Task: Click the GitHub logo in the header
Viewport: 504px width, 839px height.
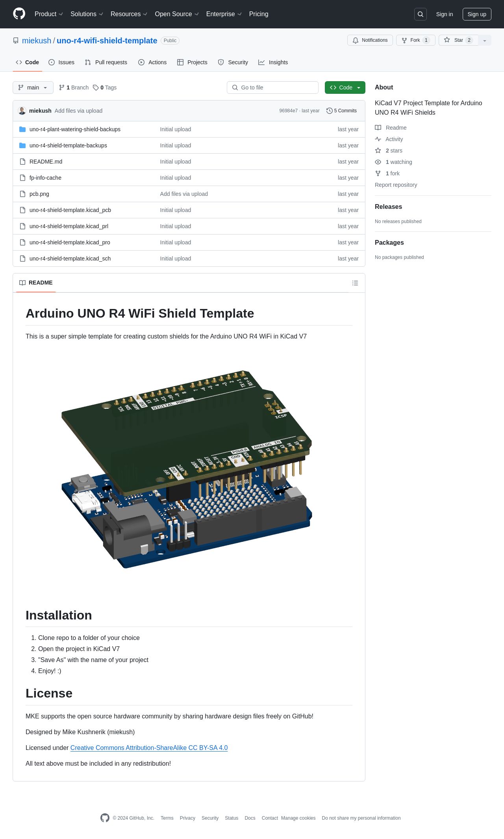Action: [x=19, y=14]
